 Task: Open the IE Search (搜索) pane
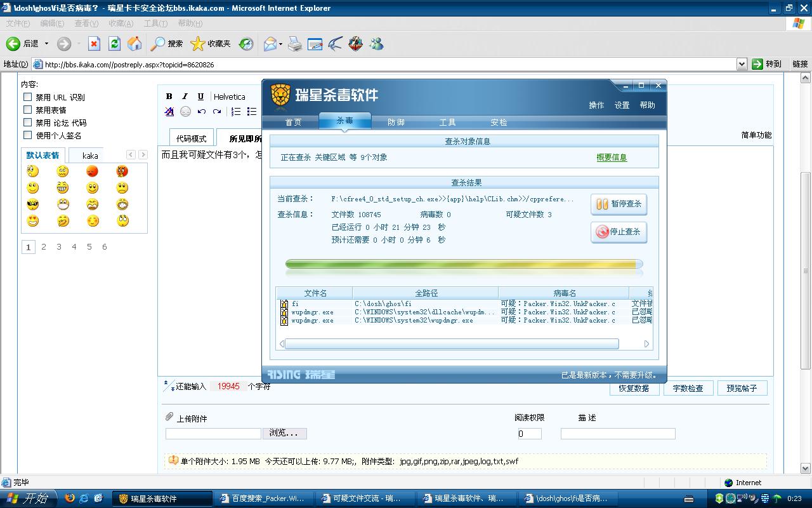pos(167,44)
